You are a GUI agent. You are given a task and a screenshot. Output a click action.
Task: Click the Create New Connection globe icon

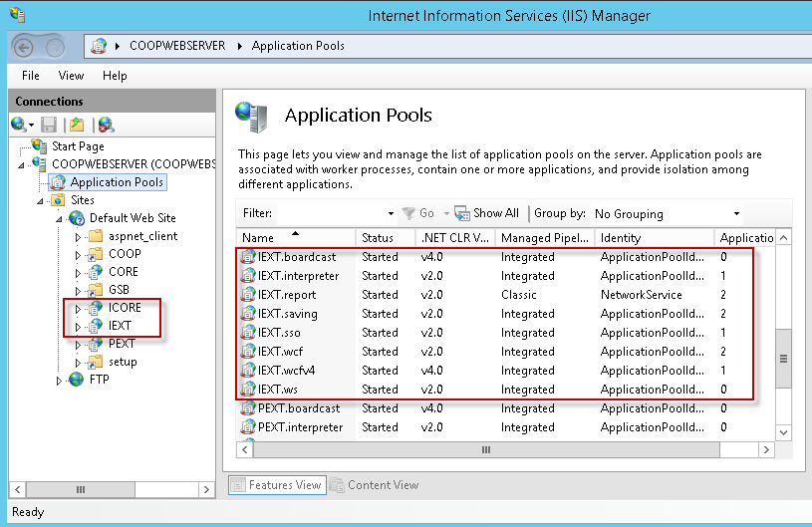(x=19, y=125)
